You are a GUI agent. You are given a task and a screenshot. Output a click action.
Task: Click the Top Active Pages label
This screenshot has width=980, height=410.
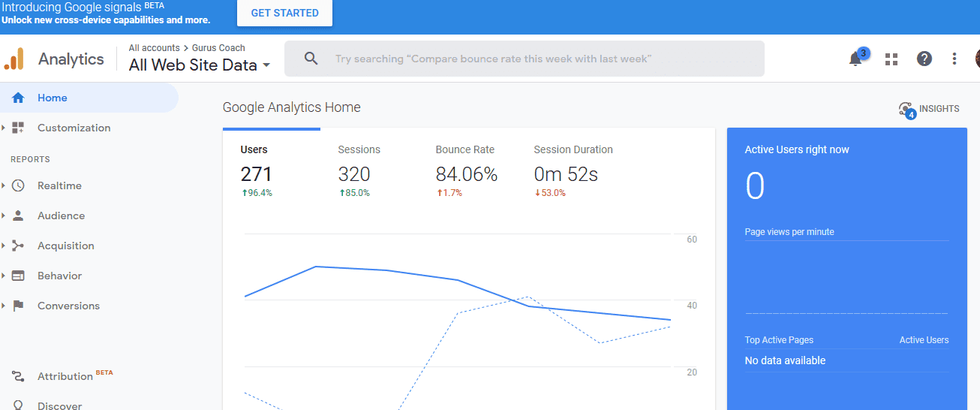[779, 340]
